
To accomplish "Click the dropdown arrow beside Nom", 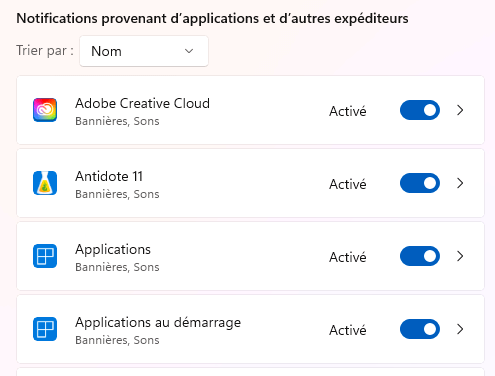I will pyautogui.click(x=189, y=51).
